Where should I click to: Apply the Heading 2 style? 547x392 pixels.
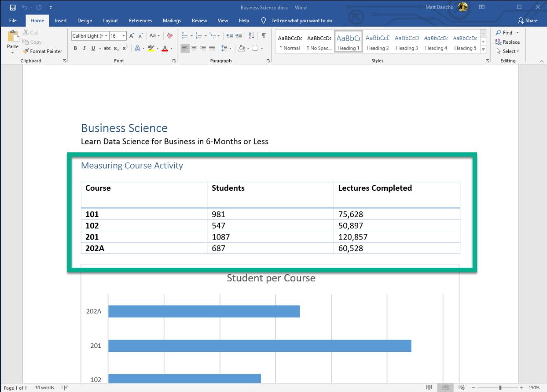378,42
